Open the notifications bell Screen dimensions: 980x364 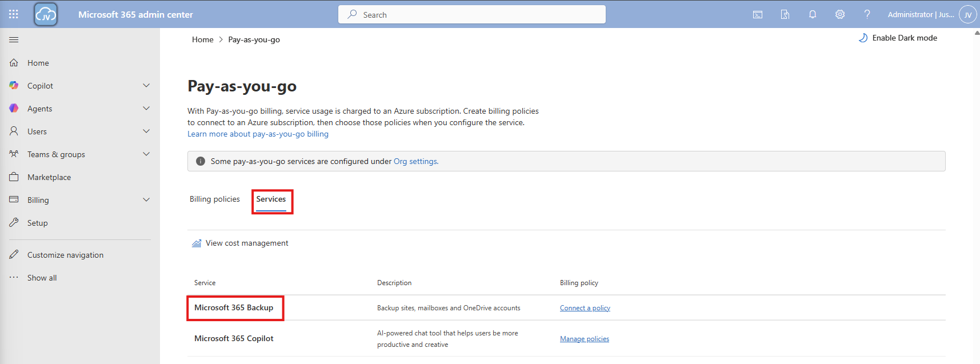pyautogui.click(x=813, y=15)
